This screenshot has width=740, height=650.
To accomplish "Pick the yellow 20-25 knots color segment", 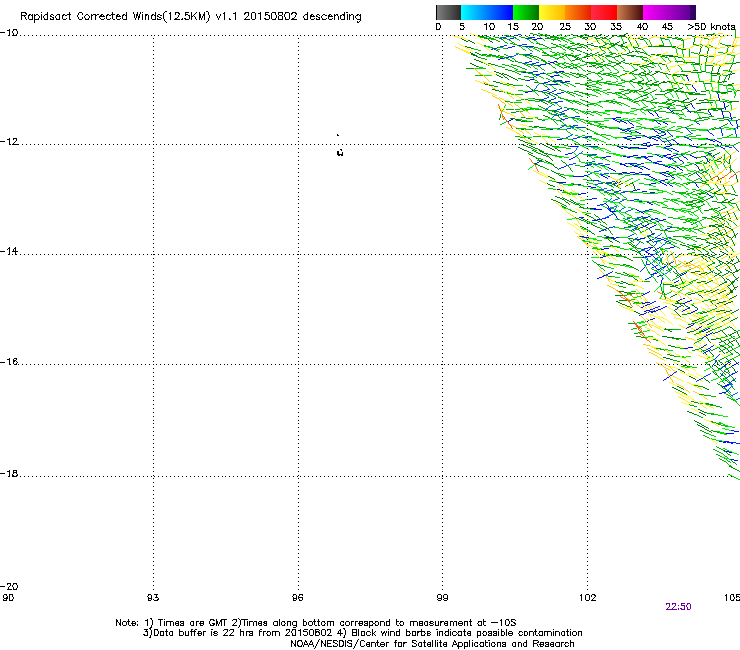I will click(552, 12).
